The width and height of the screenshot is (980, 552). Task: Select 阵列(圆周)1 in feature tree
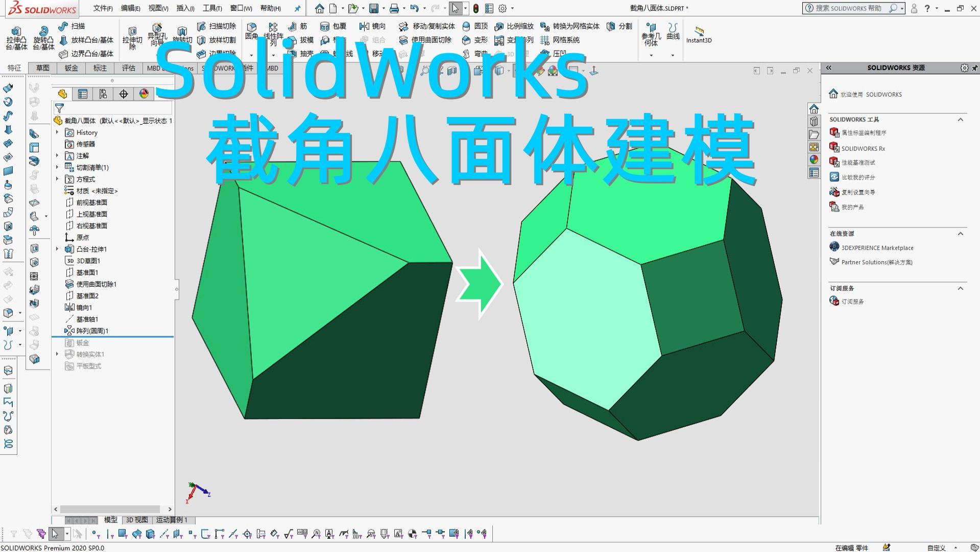[x=92, y=331]
